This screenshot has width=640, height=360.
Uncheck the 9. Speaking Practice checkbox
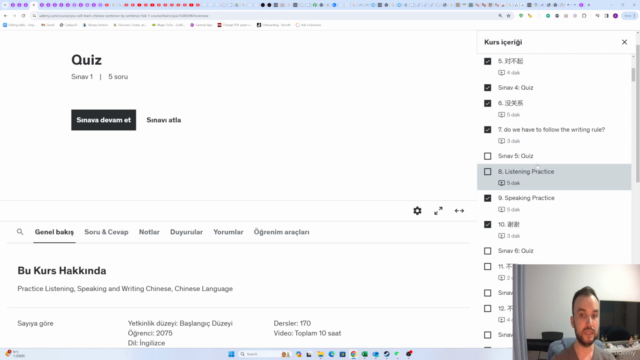(487, 198)
